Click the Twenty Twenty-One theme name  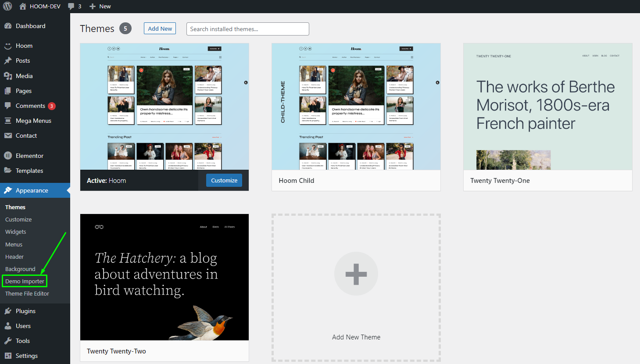pos(500,180)
